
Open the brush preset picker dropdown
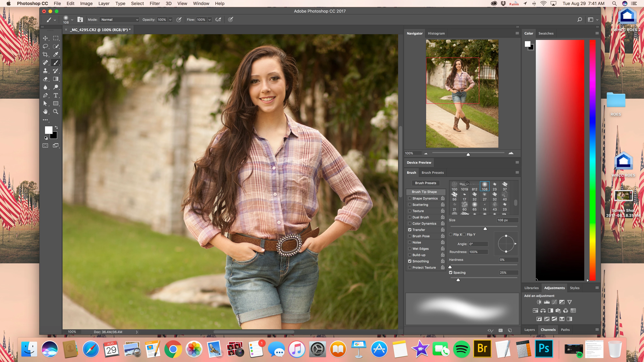click(72, 19)
